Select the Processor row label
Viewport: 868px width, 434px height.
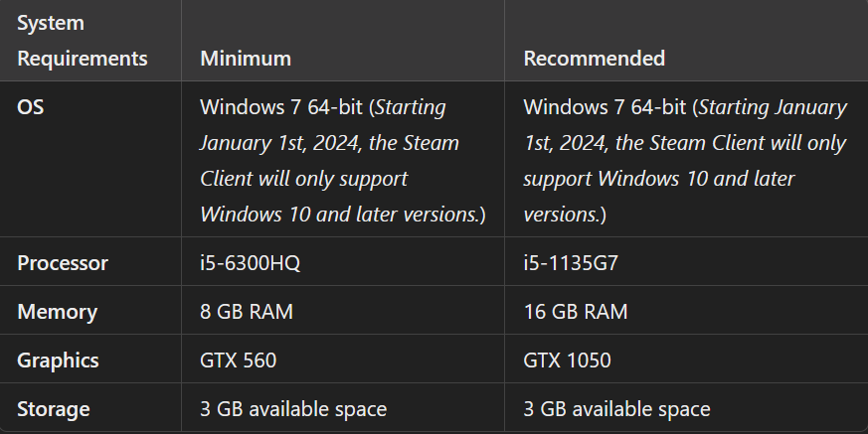click(x=63, y=263)
